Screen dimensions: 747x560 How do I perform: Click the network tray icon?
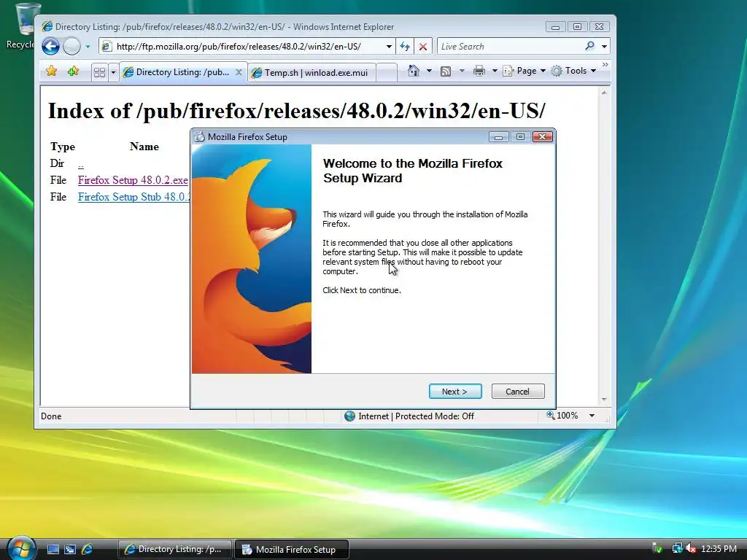[676, 549]
